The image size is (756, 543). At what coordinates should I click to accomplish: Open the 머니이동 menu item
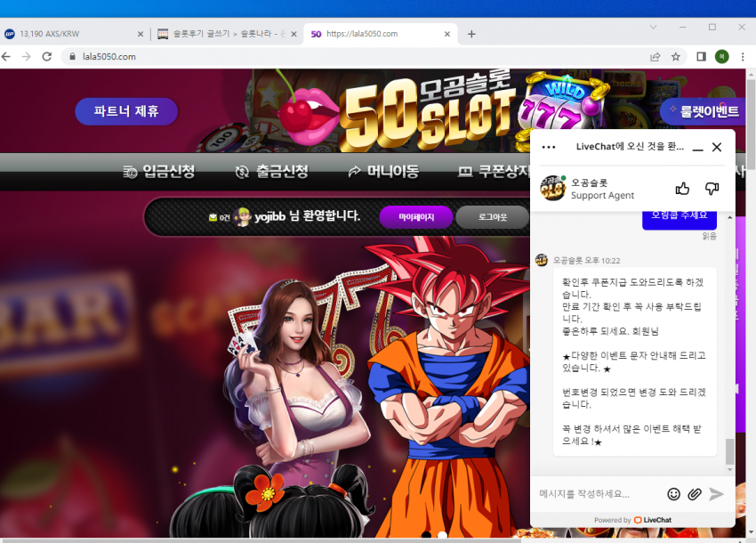[x=383, y=171]
